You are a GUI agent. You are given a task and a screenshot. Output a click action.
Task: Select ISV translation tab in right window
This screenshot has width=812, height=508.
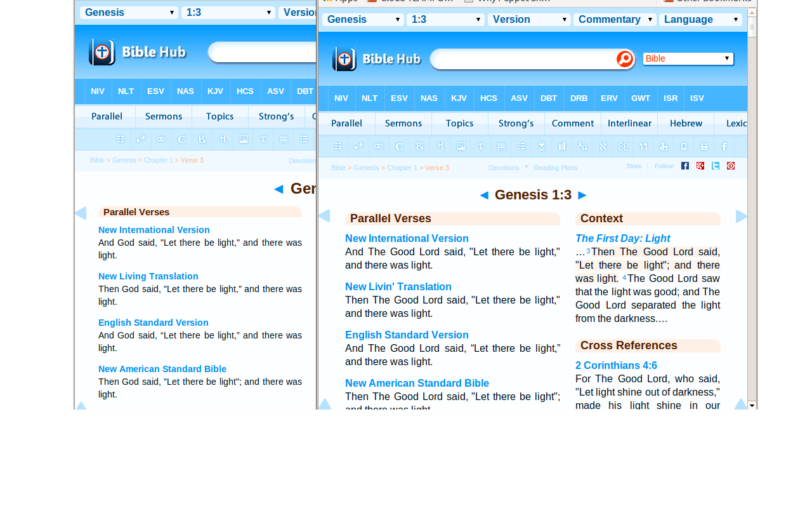click(697, 98)
